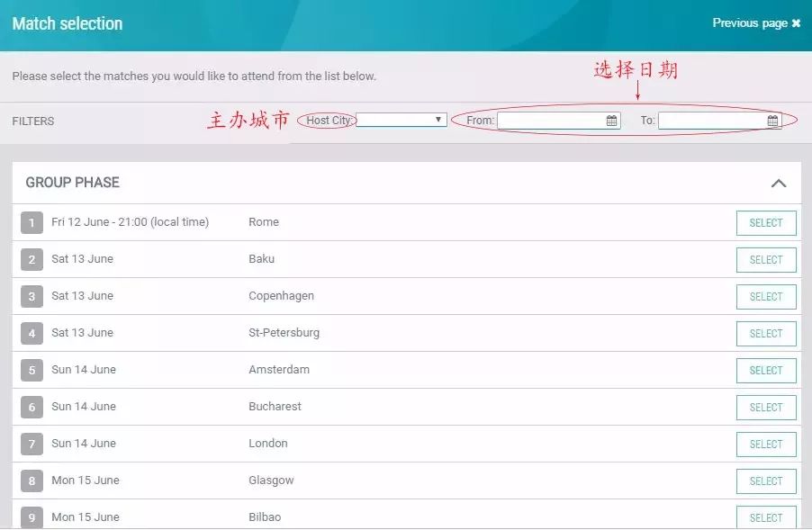Click the X icon beside Previous page
Image resolution: width=812 pixels, height=530 pixels.
[x=796, y=24]
